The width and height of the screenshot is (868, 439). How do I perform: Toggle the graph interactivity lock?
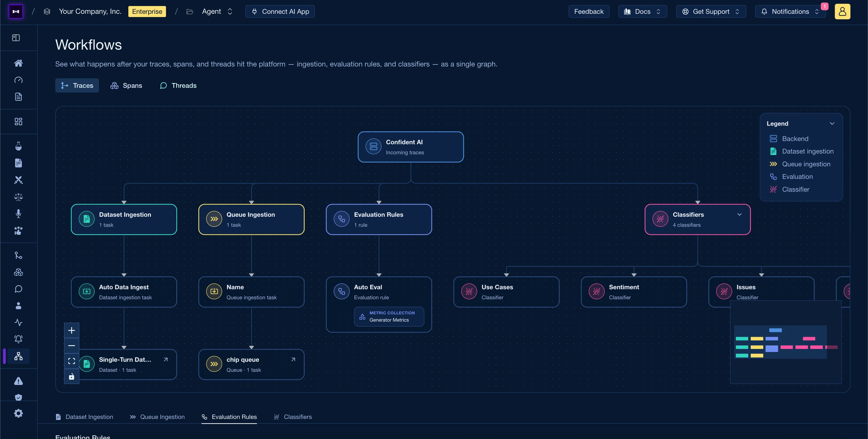click(x=72, y=376)
